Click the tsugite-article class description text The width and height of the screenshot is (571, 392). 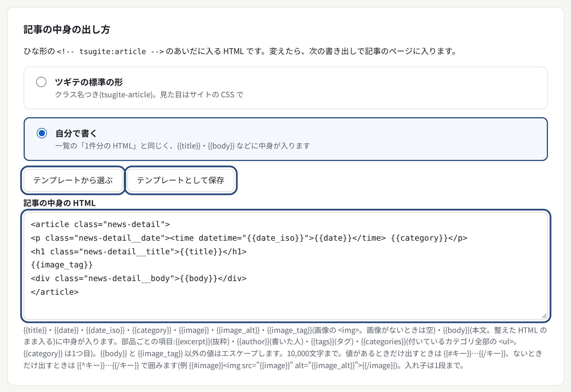pos(149,94)
